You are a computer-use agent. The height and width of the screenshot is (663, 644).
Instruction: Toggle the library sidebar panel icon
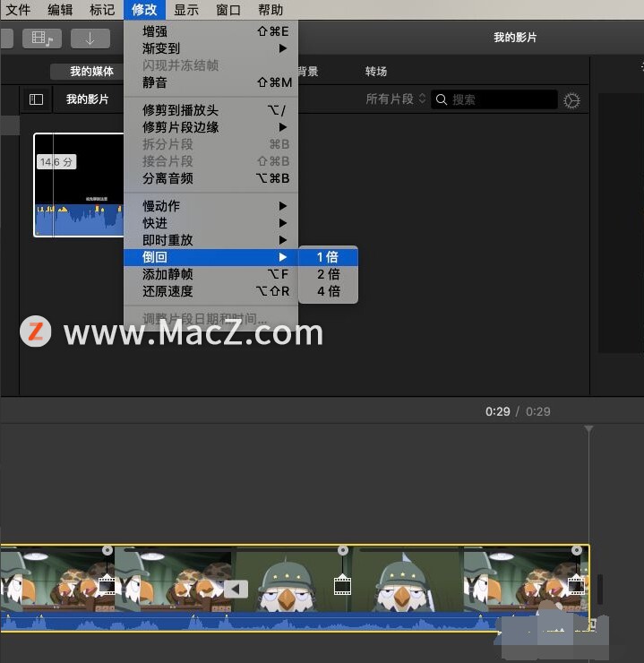[36, 99]
